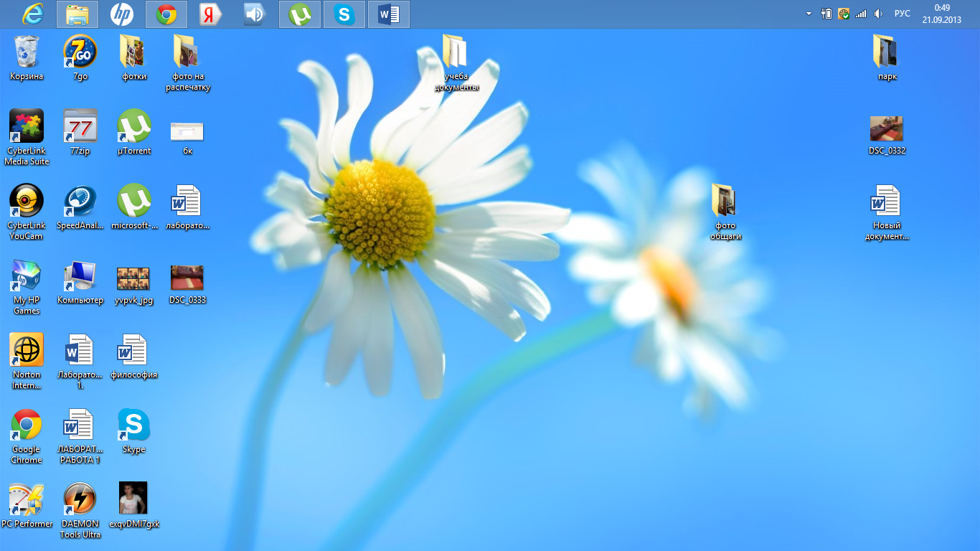Select the 77zip shortcut icon
This screenshot has width=980, height=551.
pyautogui.click(x=80, y=133)
